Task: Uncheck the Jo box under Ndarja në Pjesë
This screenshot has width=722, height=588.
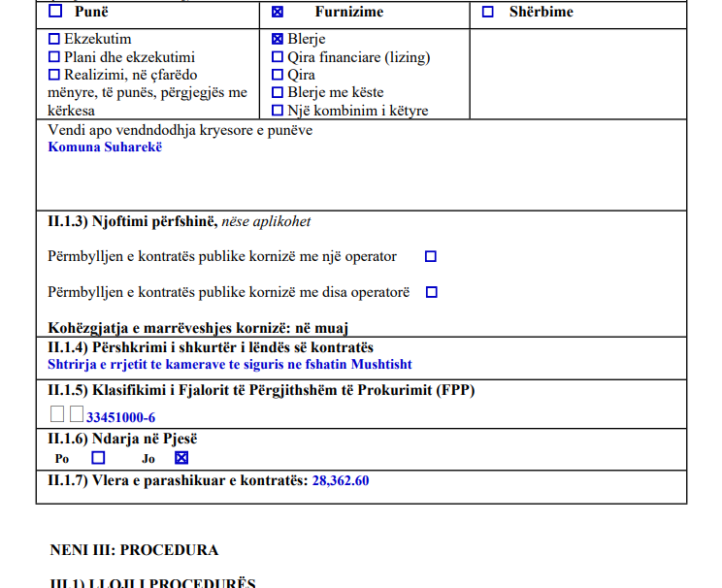Action: click(x=181, y=458)
